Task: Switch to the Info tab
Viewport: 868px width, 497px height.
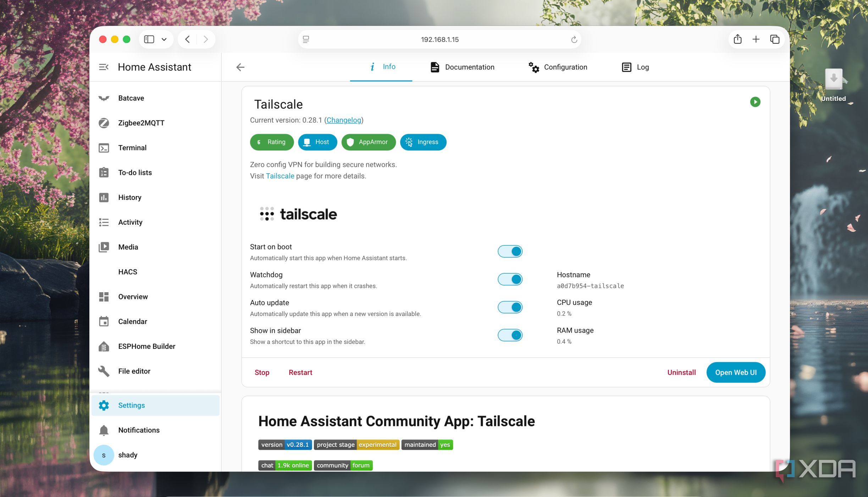Action: coord(381,67)
